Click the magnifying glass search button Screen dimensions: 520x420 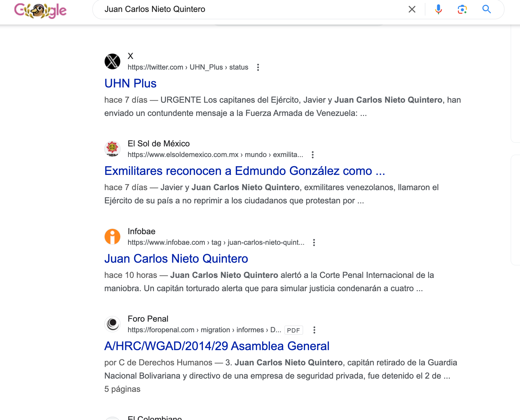[486, 9]
